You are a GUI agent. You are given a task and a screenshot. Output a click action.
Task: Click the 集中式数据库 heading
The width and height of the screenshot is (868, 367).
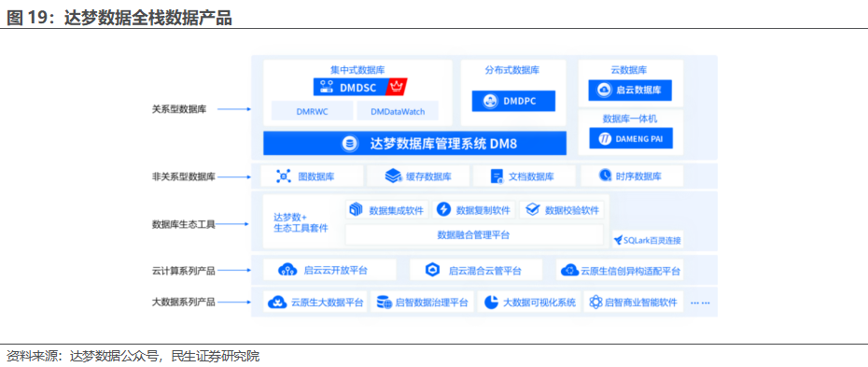357,70
